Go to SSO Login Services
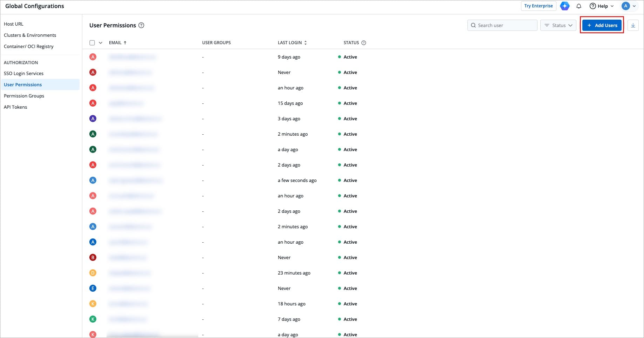This screenshot has width=644, height=338. [x=23, y=73]
